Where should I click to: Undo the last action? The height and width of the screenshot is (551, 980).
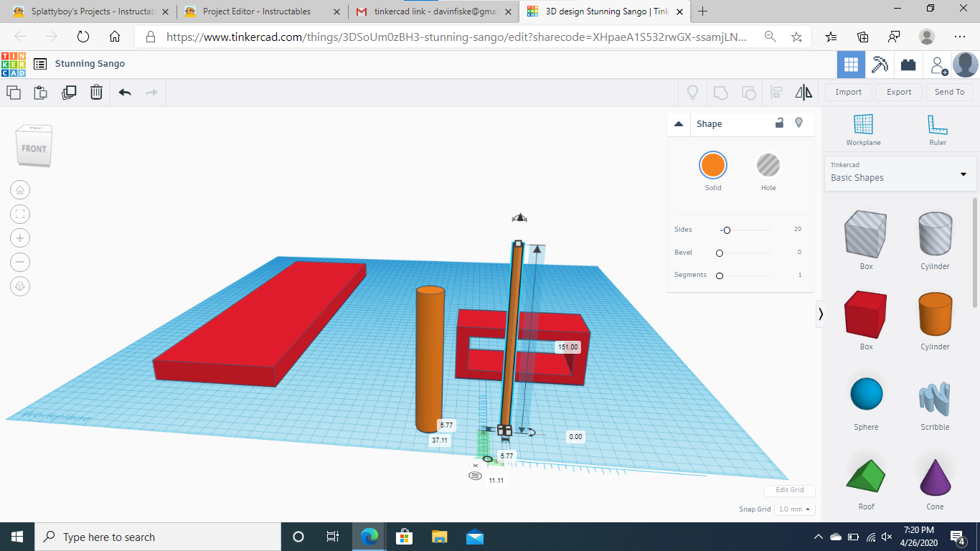[125, 92]
